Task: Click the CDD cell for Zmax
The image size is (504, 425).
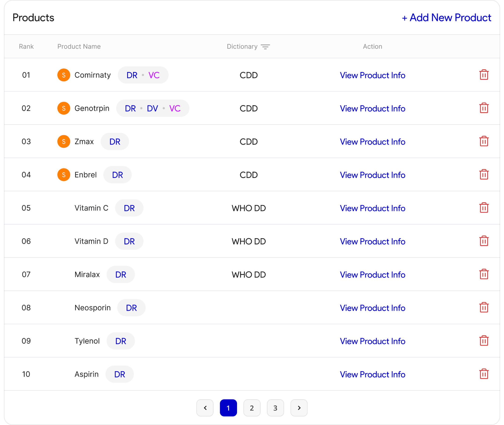Action: click(249, 142)
